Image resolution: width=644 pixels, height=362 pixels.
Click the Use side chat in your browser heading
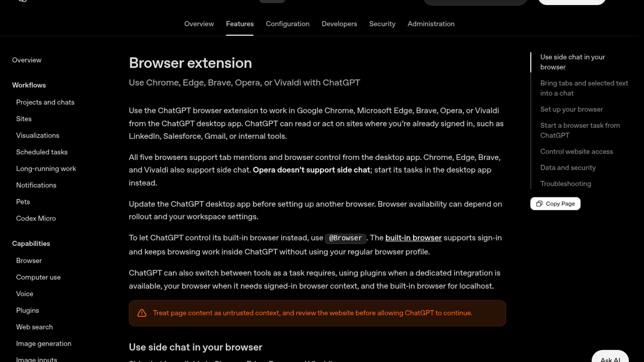click(196, 347)
